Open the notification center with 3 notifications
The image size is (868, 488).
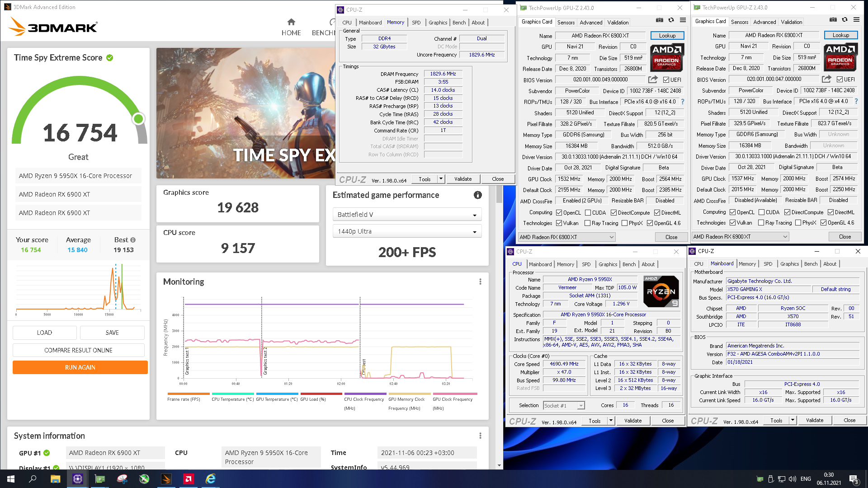854,479
